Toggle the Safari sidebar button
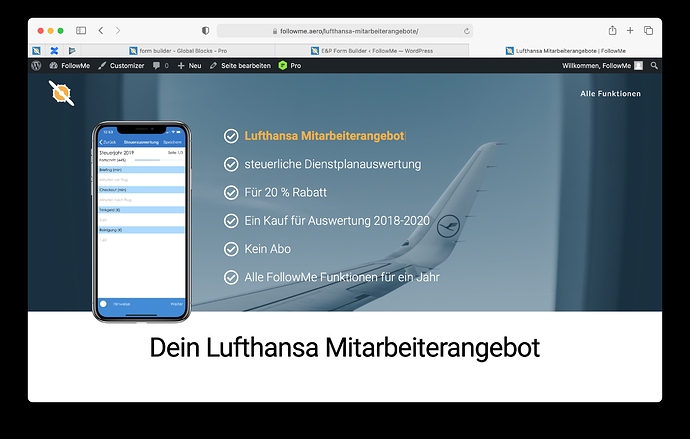Screen dimensions: 690x439 pyautogui.click(x=81, y=30)
